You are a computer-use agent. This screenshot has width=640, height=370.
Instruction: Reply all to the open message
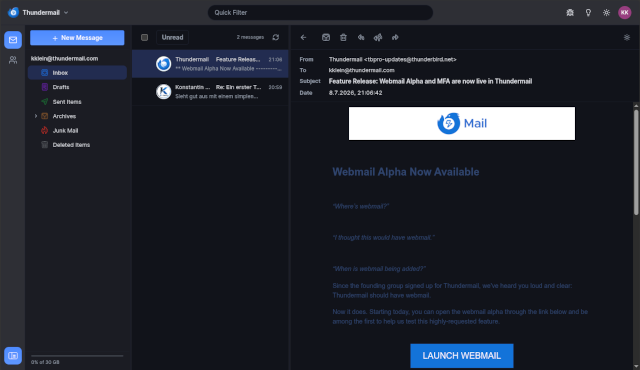(378, 38)
